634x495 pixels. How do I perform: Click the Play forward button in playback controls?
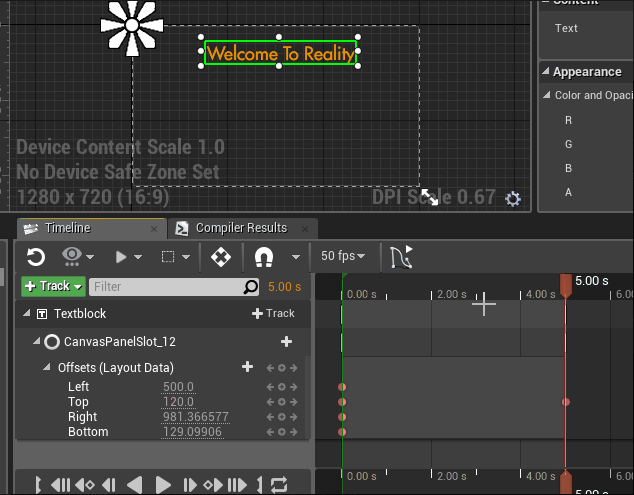163,485
